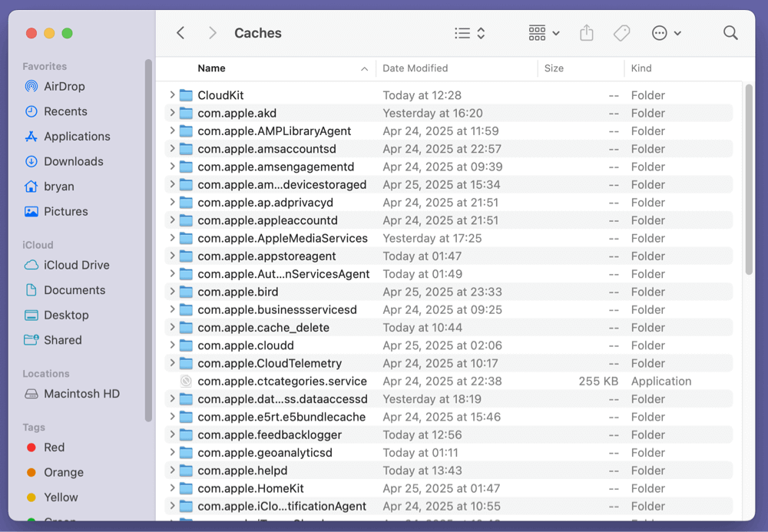
Task: Click the Size column header
Action: coord(554,68)
